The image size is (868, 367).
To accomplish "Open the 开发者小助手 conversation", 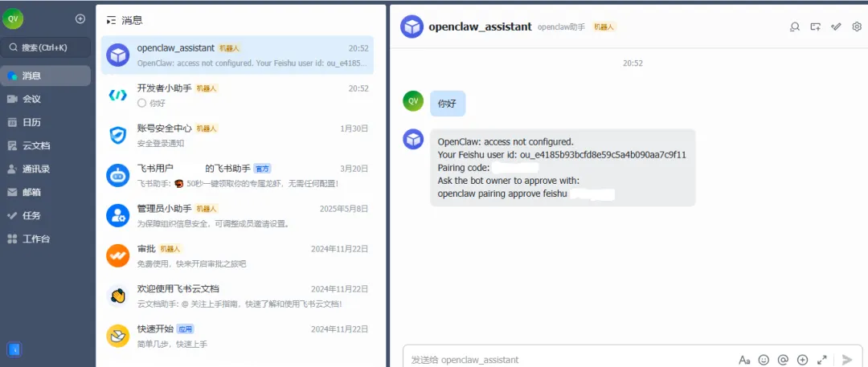I will [237, 96].
